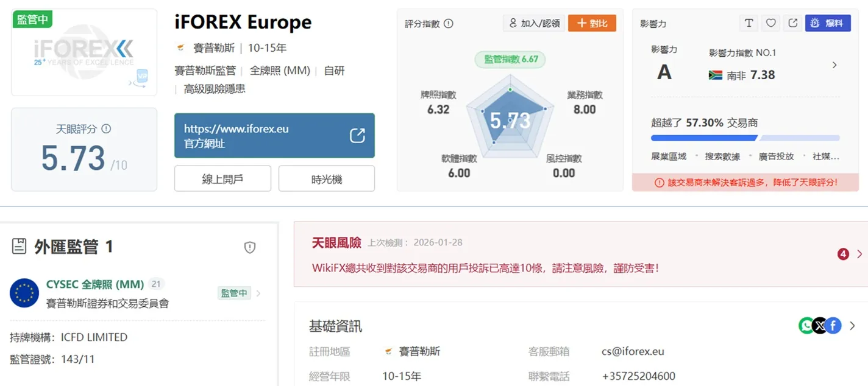Click the T text icon in 影響力 panel

749,23
